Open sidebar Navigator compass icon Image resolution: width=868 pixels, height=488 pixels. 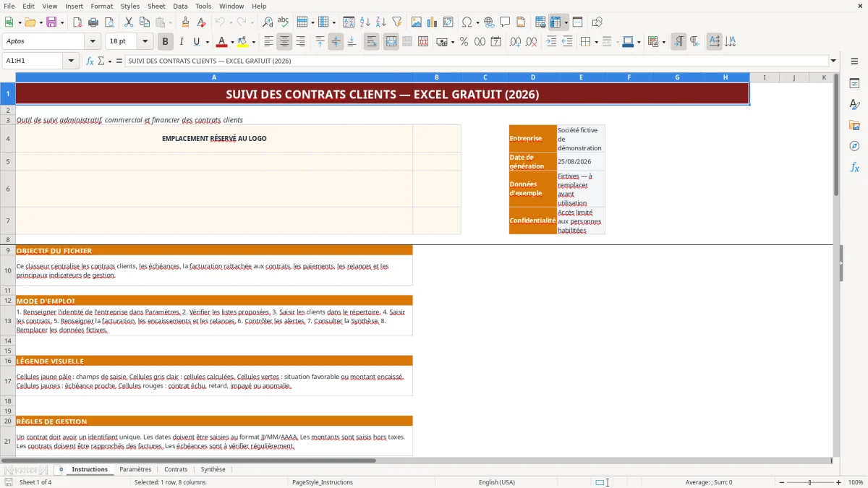[x=854, y=146]
